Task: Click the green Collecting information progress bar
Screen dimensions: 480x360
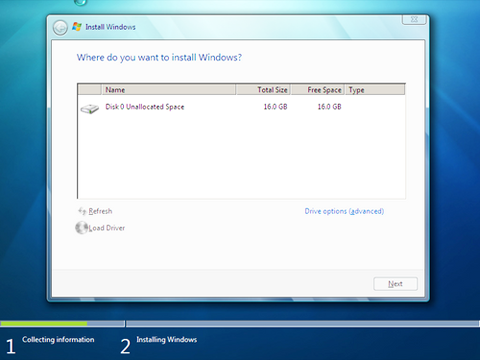Action: pyautogui.click(x=44, y=323)
